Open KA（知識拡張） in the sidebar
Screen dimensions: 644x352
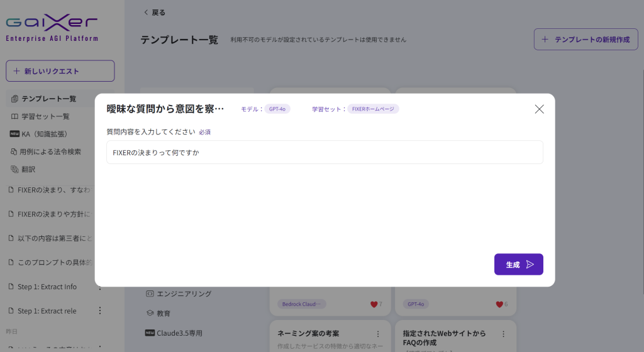pyautogui.click(x=44, y=134)
